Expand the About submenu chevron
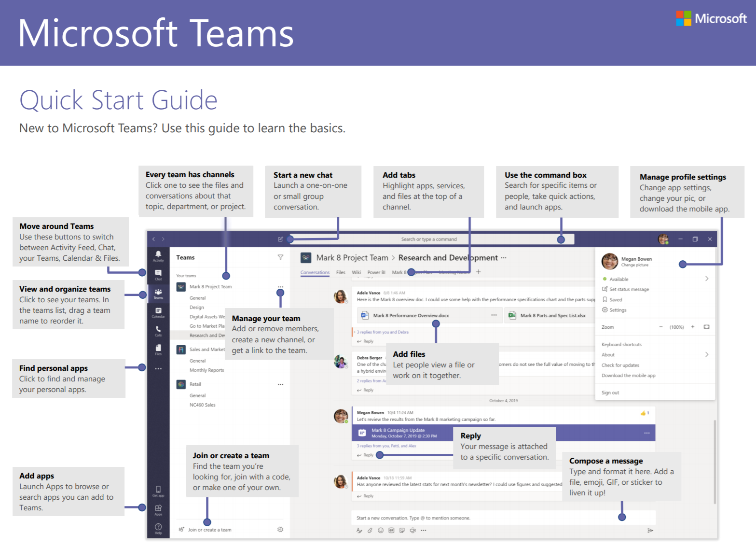This screenshot has height=548, width=756. coord(706,355)
